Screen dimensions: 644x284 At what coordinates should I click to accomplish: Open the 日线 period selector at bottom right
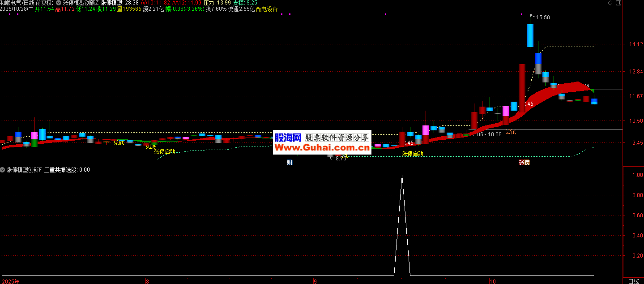633,281
